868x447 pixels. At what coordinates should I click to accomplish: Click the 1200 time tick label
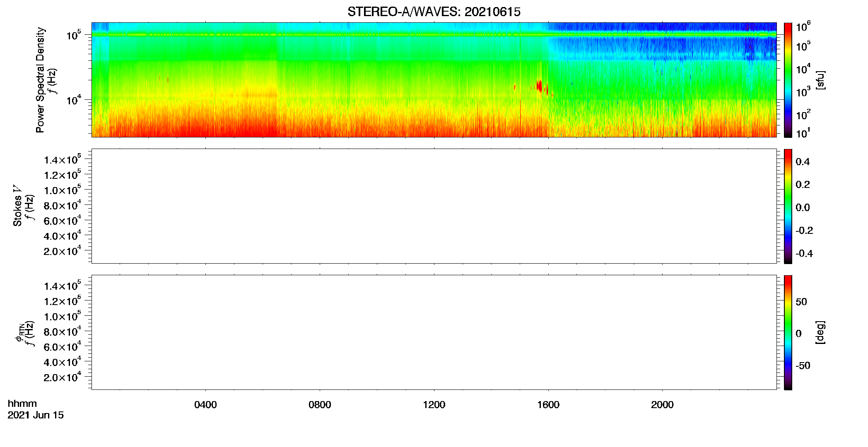(x=434, y=405)
